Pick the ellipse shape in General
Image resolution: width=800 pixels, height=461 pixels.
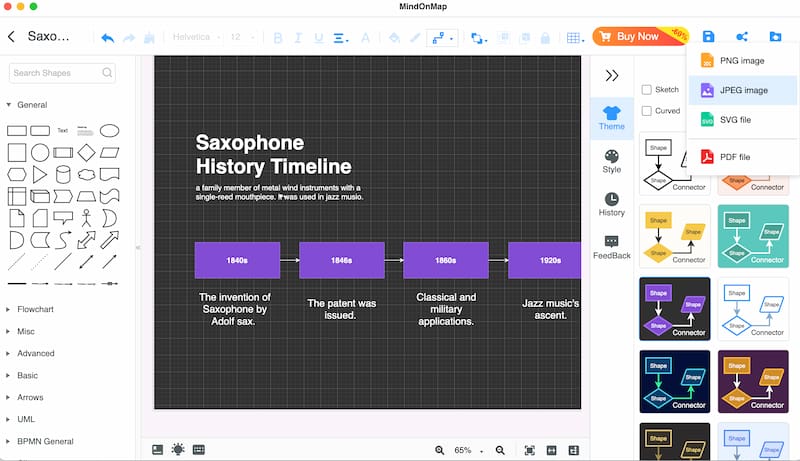[109, 131]
